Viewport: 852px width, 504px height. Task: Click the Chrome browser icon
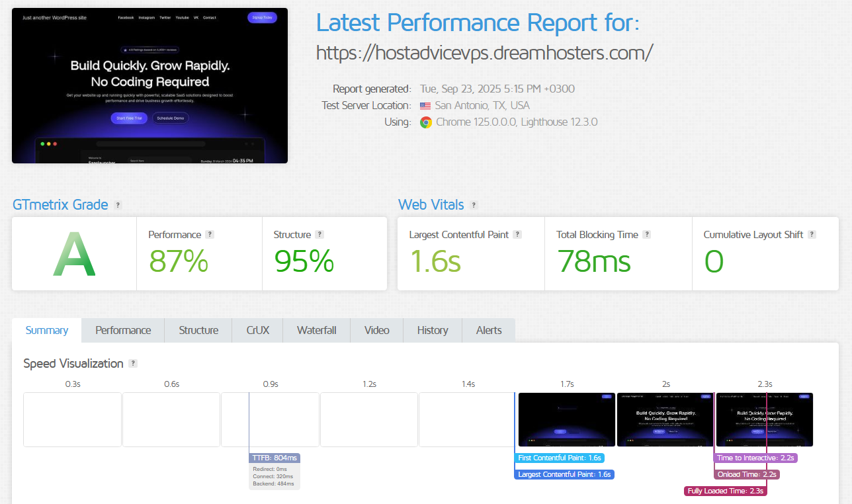425,122
